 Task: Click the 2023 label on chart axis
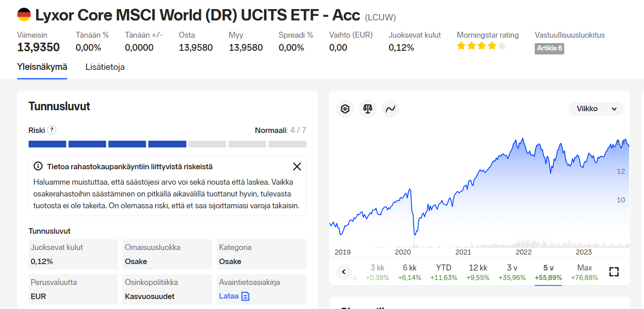(x=584, y=252)
